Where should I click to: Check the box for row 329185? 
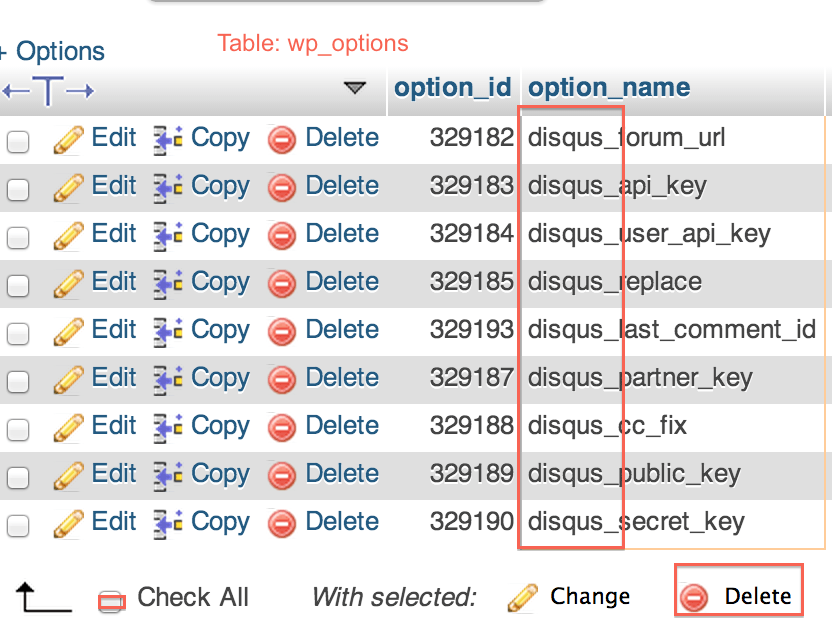(18, 285)
